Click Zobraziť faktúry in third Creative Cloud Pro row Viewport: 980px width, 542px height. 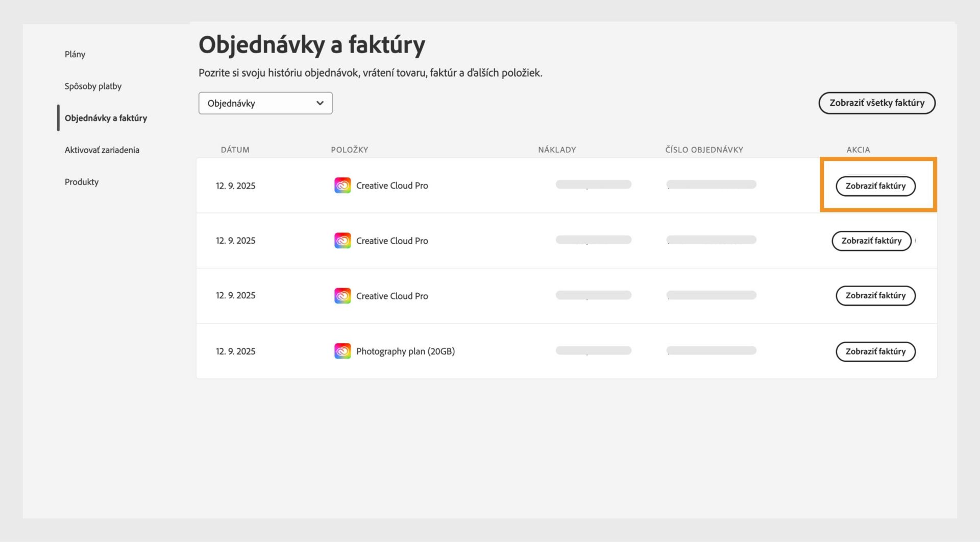pyautogui.click(x=875, y=296)
